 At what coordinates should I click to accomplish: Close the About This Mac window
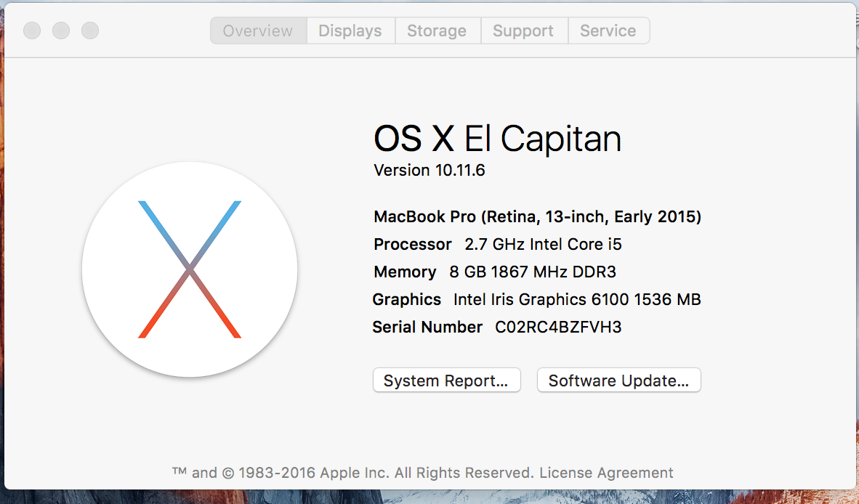(x=33, y=31)
